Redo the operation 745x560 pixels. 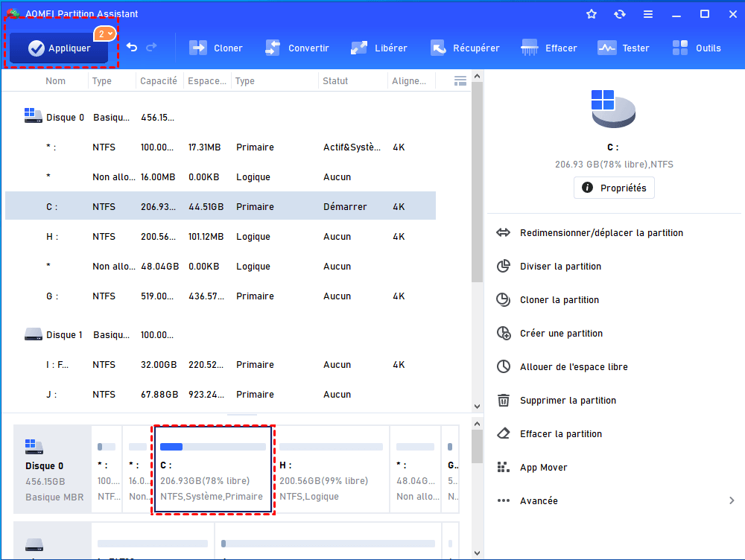click(x=151, y=48)
